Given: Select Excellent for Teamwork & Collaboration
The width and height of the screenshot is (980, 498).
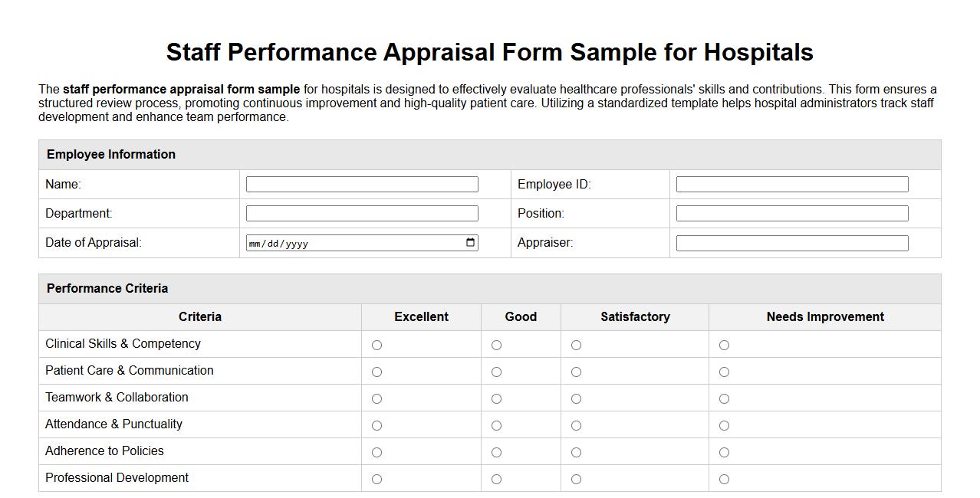Looking at the screenshot, I should click(x=377, y=398).
